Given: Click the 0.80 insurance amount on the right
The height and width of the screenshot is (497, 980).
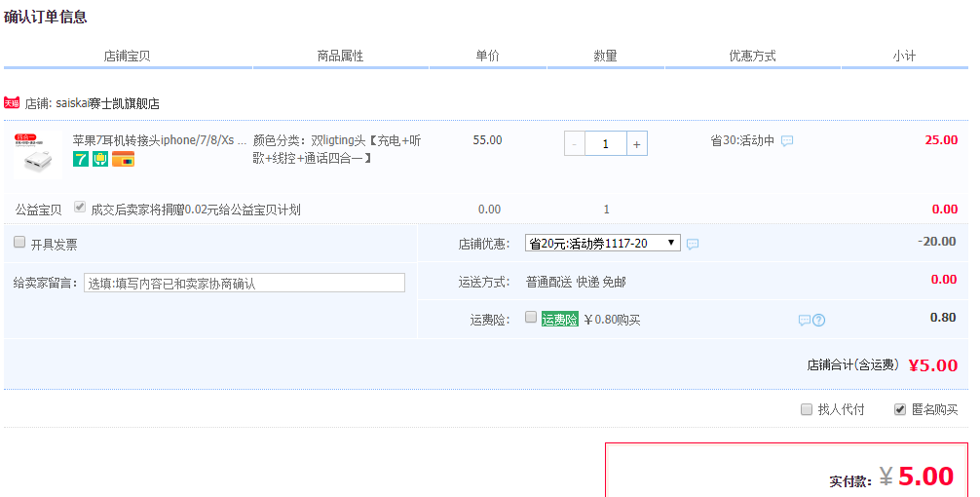Looking at the screenshot, I should (x=943, y=318).
